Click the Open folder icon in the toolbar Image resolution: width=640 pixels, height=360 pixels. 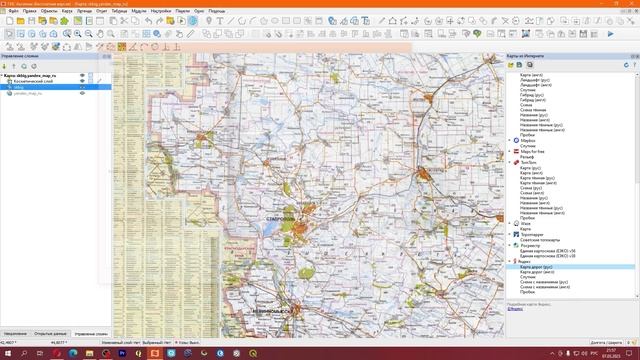(x=20, y=21)
